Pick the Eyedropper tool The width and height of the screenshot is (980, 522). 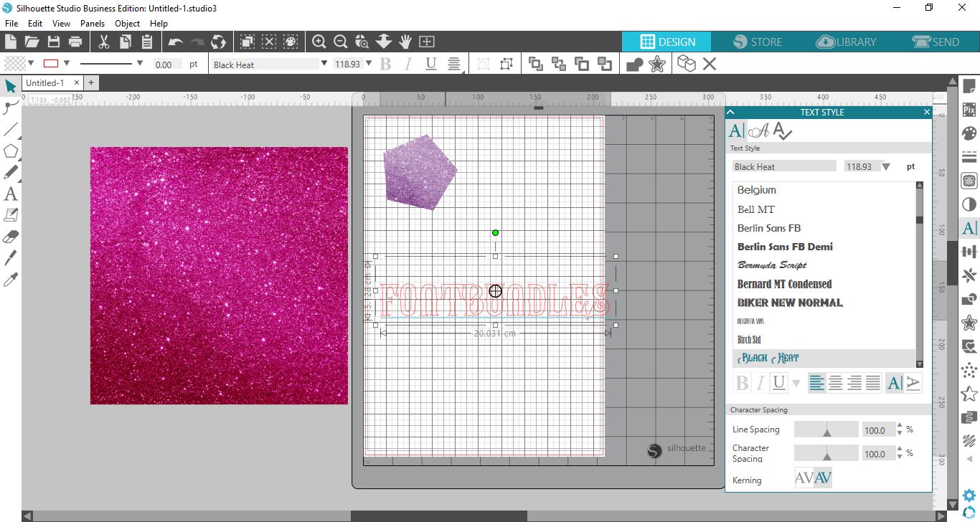[11, 280]
